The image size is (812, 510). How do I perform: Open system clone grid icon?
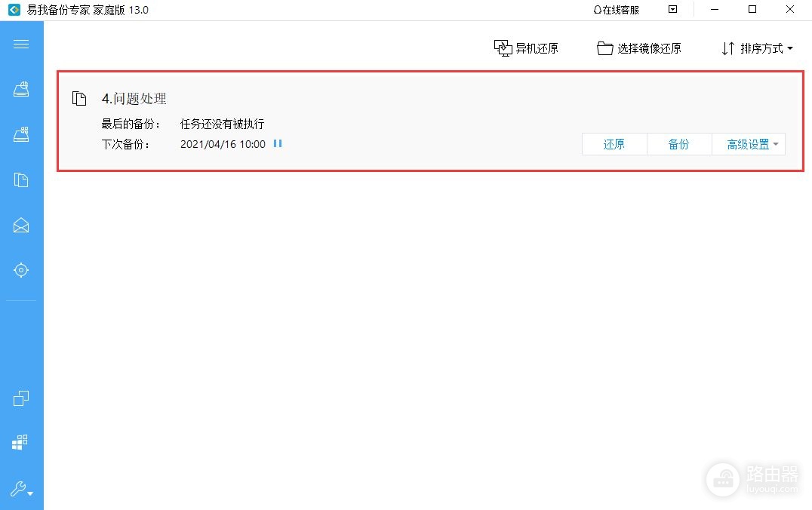[x=20, y=442]
